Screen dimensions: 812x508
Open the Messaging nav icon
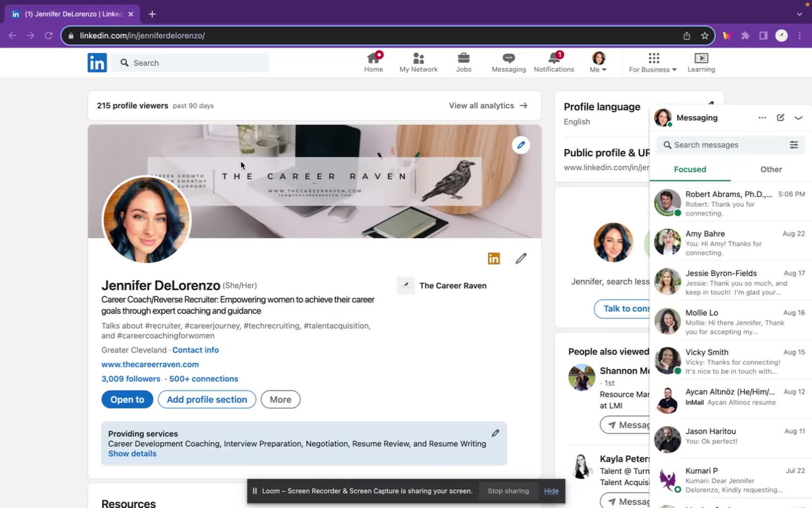tap(508, 63)
